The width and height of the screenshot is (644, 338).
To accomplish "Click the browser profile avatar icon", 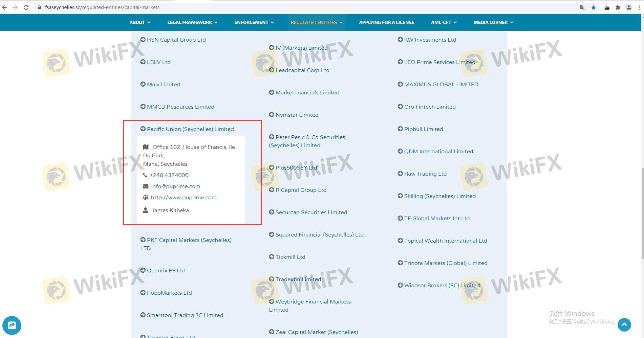I will point(629,7).
